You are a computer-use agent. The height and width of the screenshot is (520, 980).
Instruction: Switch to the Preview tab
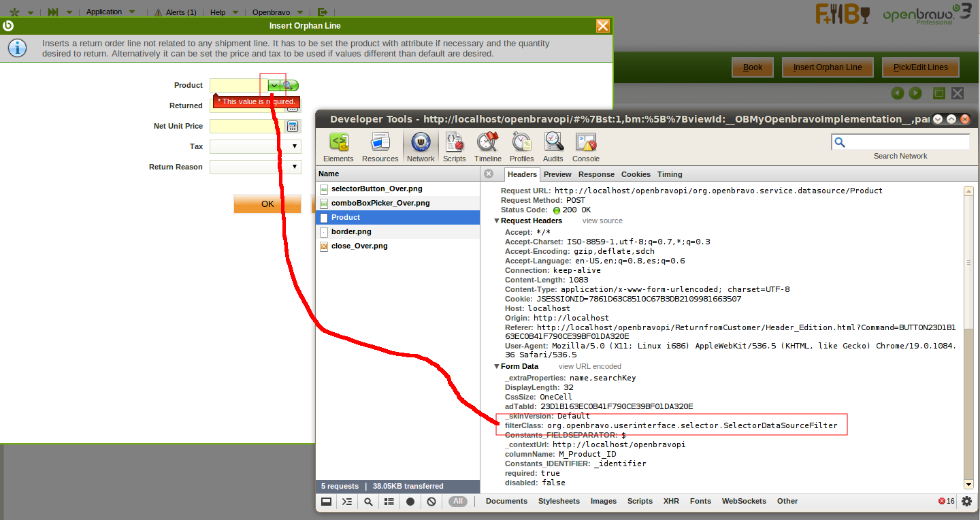[557, 174]
